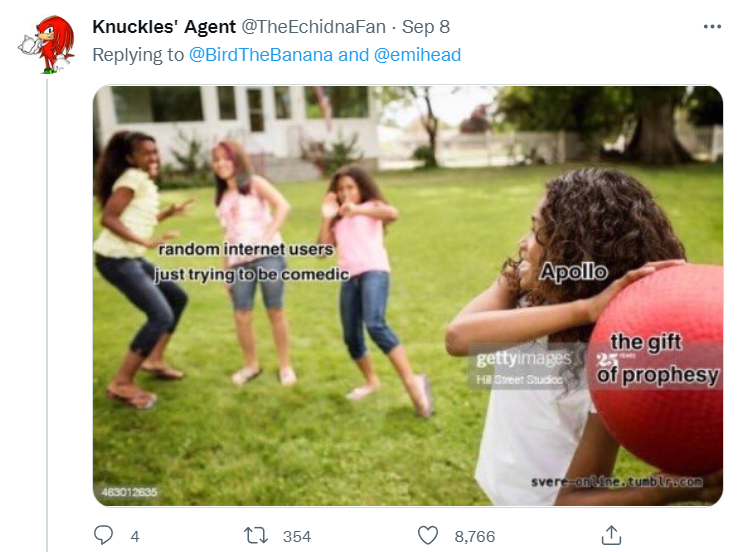Click the Knuckles' Agent display name
Screen dimensions: 745x552
(x=164, y=27)
